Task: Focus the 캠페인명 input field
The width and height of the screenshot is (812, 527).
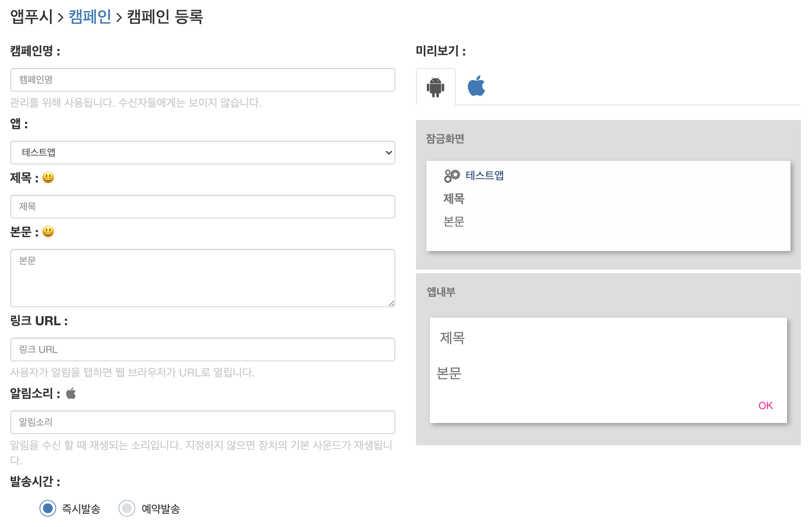Action: [202, 80]
